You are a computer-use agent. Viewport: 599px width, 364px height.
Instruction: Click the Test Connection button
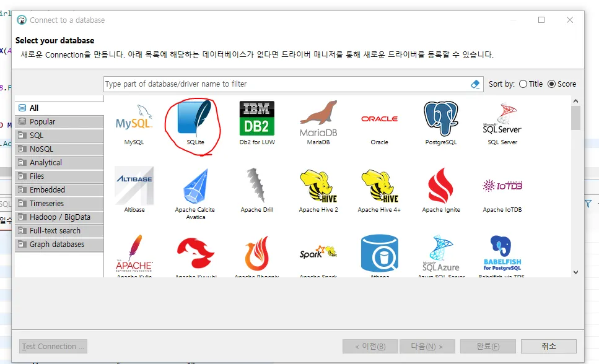tap(53, 347)
